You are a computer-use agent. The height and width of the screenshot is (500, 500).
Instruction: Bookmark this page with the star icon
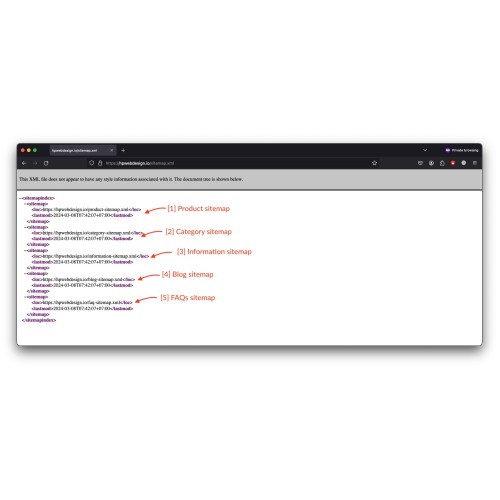374,163
